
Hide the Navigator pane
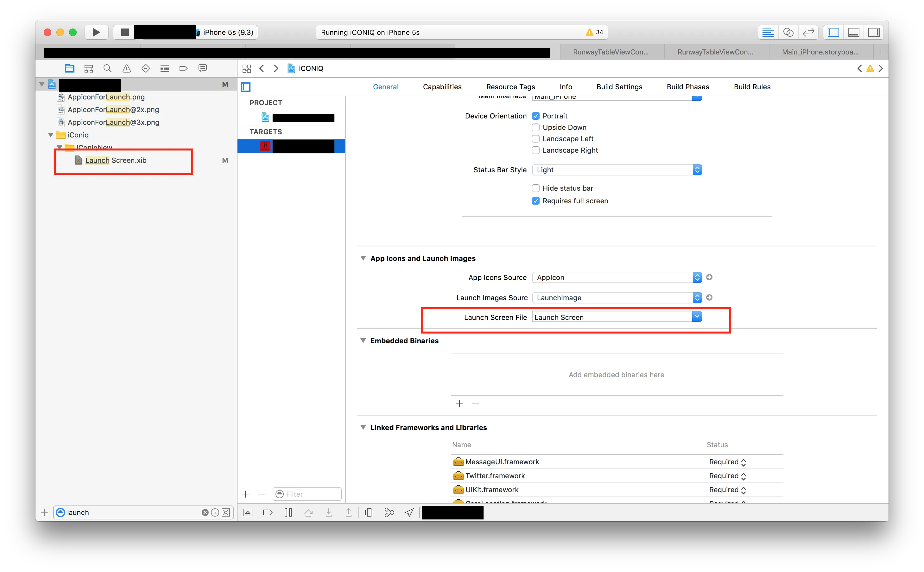click(833, 32)
